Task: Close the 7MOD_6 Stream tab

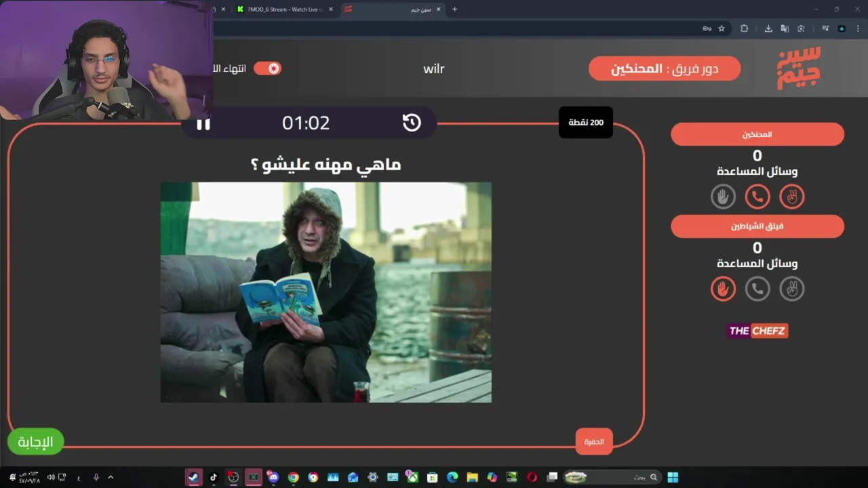Action: pyautogui.click(x=331, y=9)
